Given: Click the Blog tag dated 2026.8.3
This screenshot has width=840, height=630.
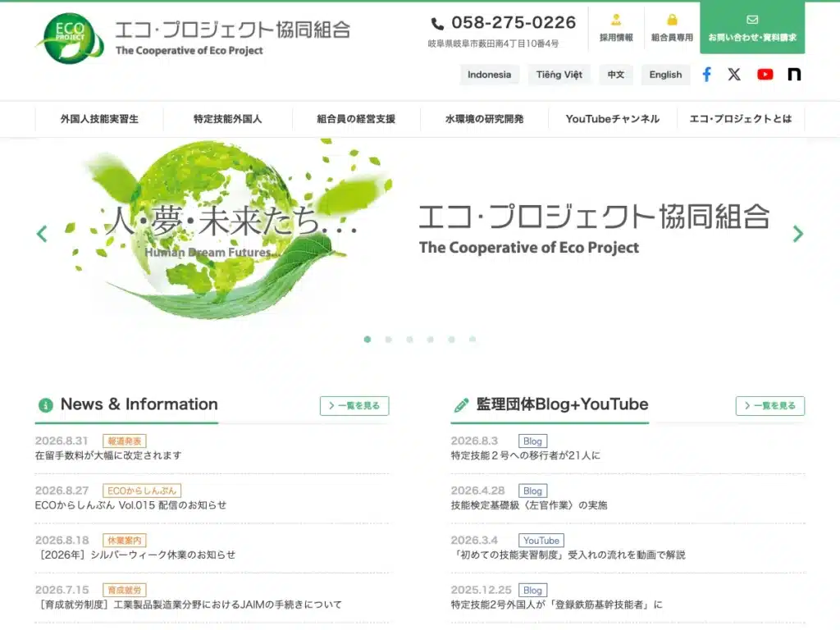Looking at the screenshot, I should 532,441.
